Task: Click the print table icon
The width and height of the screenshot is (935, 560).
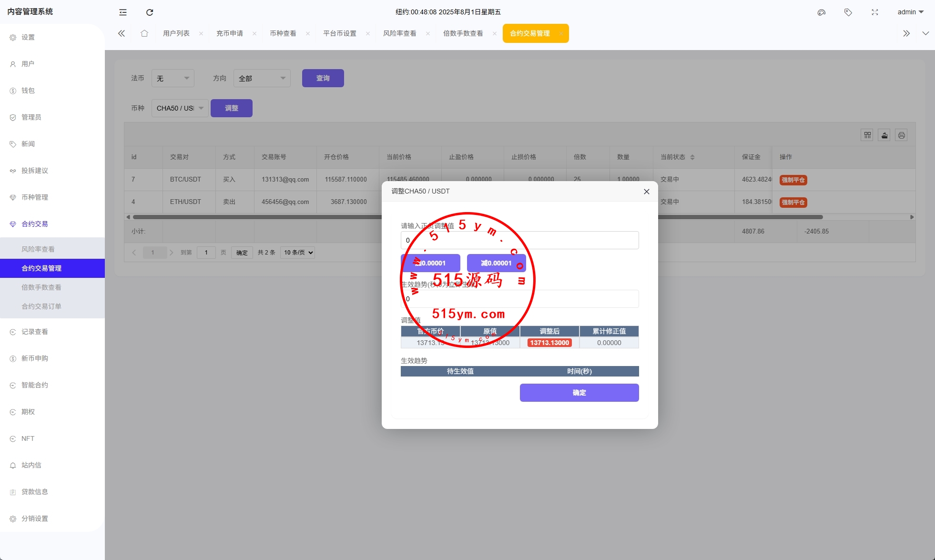Action: tap(901, 135)
